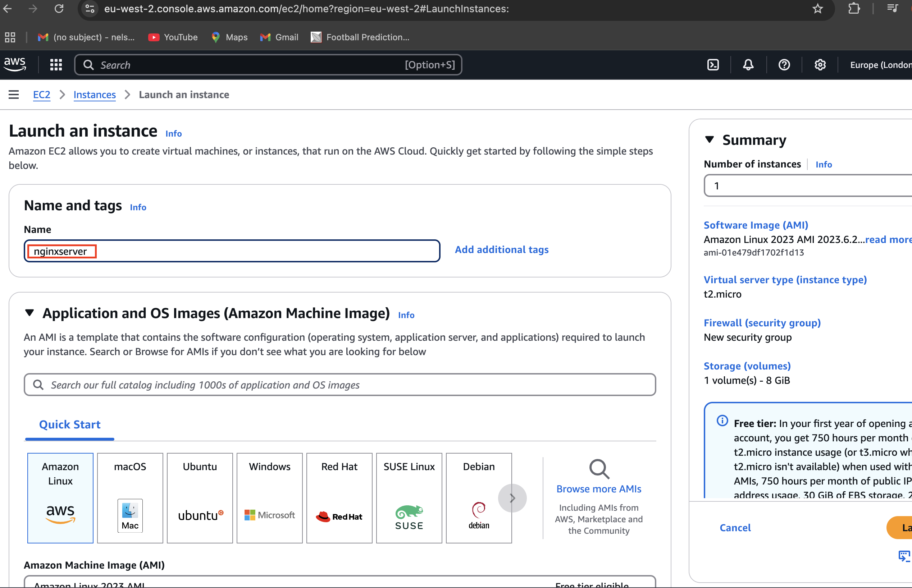Show more OS tiles with right chevron
This screenshot has width=912, height=588.
[x=512, y=498]
